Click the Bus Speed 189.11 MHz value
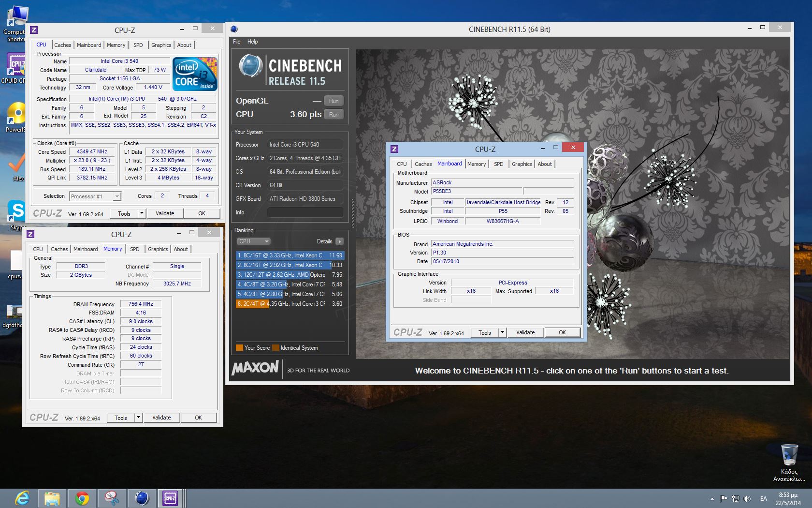Screen dimensions: 812x508 pos(92,169)
